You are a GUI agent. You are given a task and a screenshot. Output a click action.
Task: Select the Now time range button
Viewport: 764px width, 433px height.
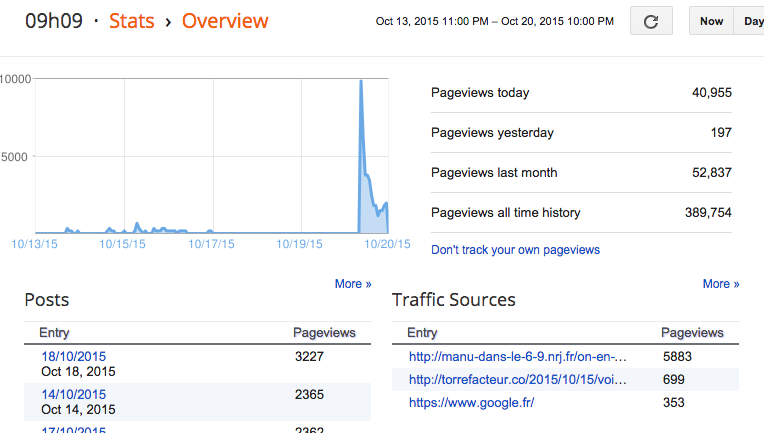(x=711, y=21)
